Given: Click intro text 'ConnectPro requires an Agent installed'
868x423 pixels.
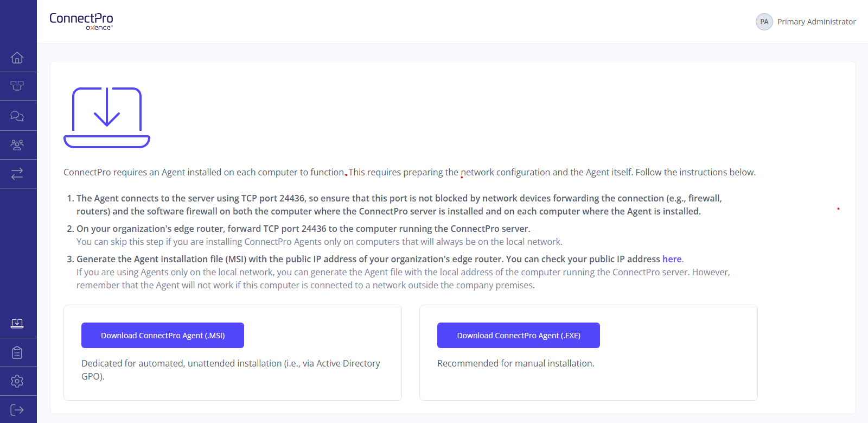Looking at the screenshot, I should (410, 172).
